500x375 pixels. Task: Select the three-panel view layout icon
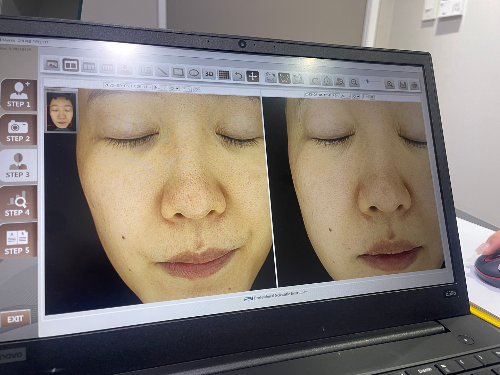coord(89,67)
